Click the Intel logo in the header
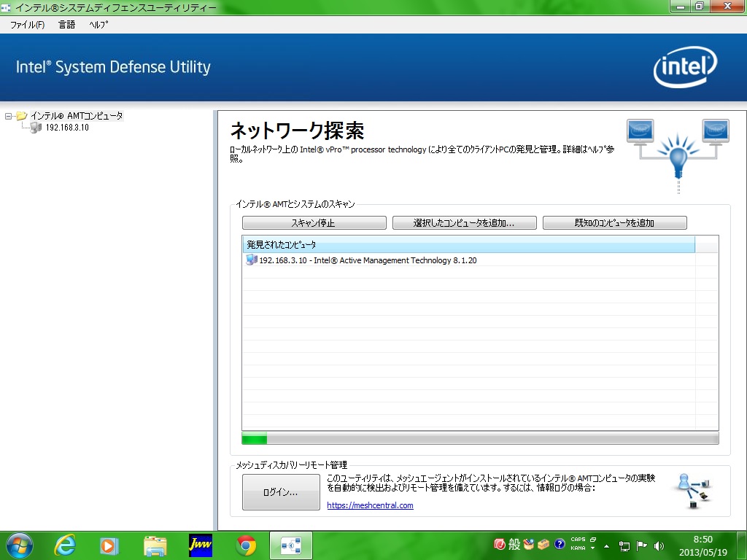 point(684,68)
